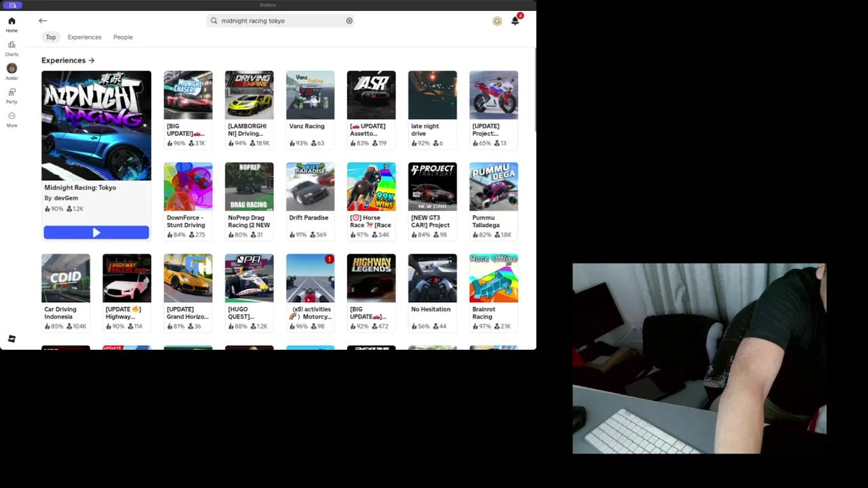The width and height of the screenshot is (868, 488).
Task: Switch to the Top tab
Action: pyautogui.click(x=51, y=37)
